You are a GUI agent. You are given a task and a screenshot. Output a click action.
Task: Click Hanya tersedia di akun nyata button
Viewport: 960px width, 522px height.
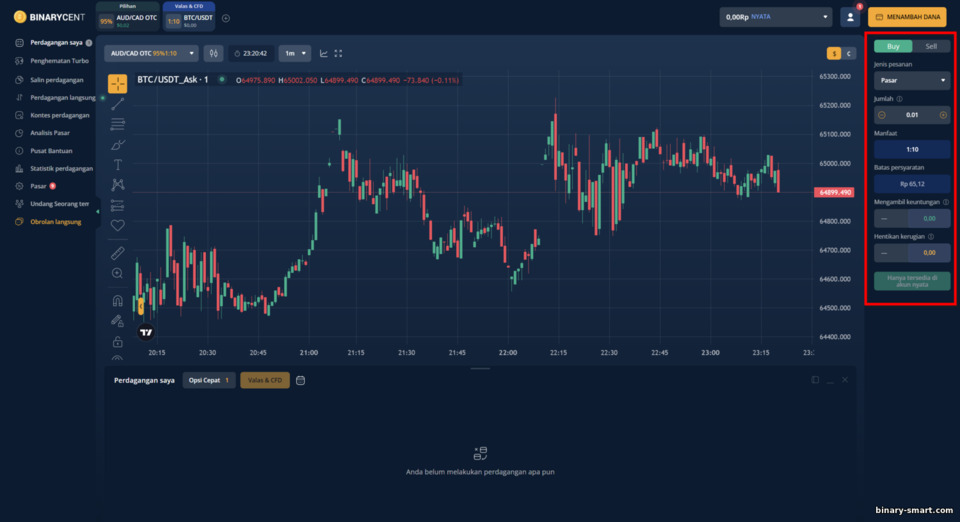click(x=912, y=281)
